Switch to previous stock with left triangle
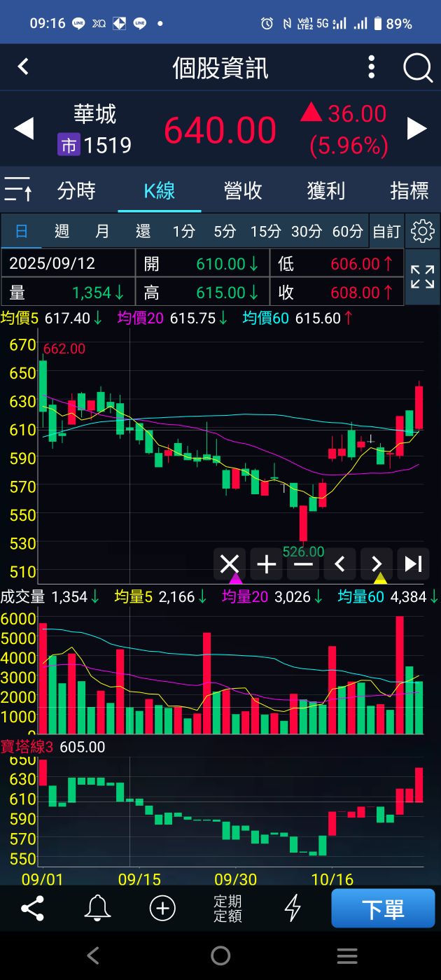The width and height of the screenshot is (441, 980). tap(24, 129)
